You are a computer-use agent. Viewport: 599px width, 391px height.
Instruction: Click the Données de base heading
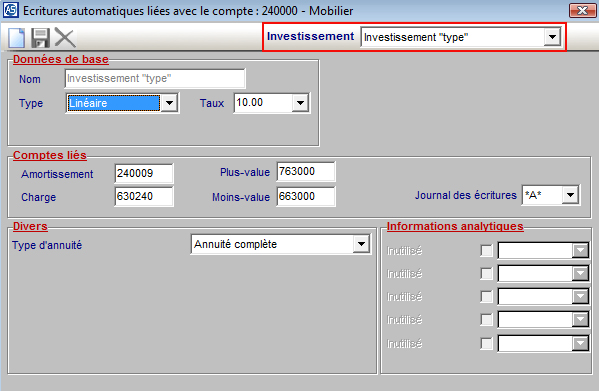pyautogui.click(x=61, y=59)
